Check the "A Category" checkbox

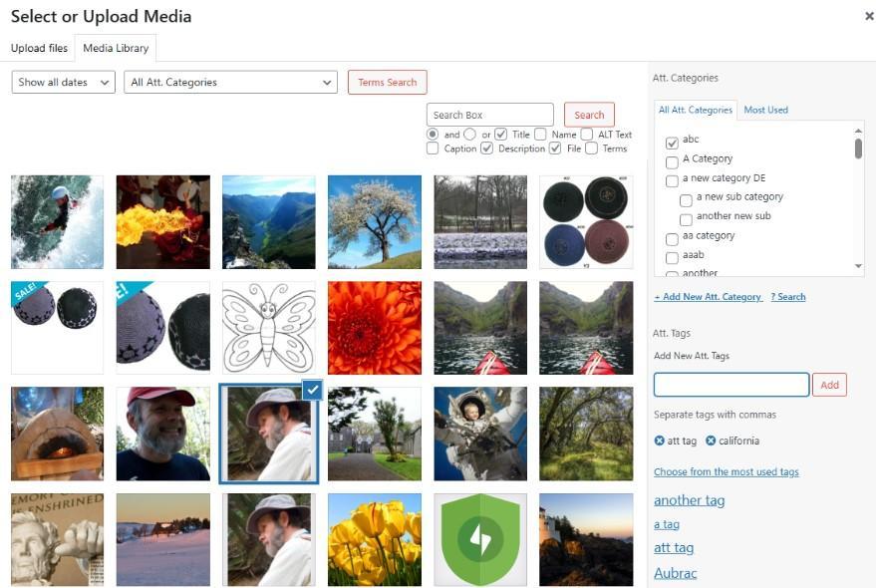click(673, 160)
